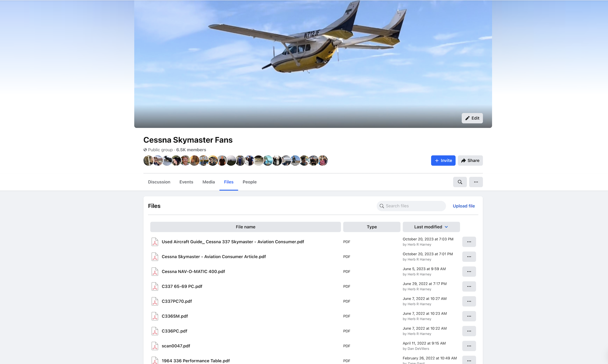
Task: Open options menu for C336SM.pdf
Action: (469, 316)
